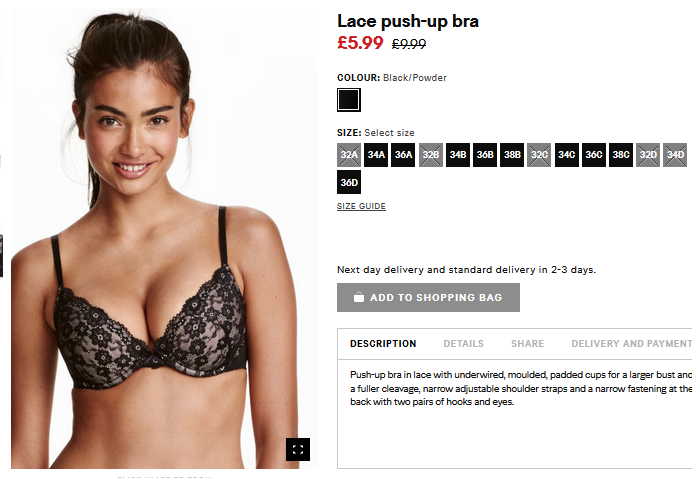Choose size 34B
The width and height of the screenshot is (692, 478).
tap(458, 155)
